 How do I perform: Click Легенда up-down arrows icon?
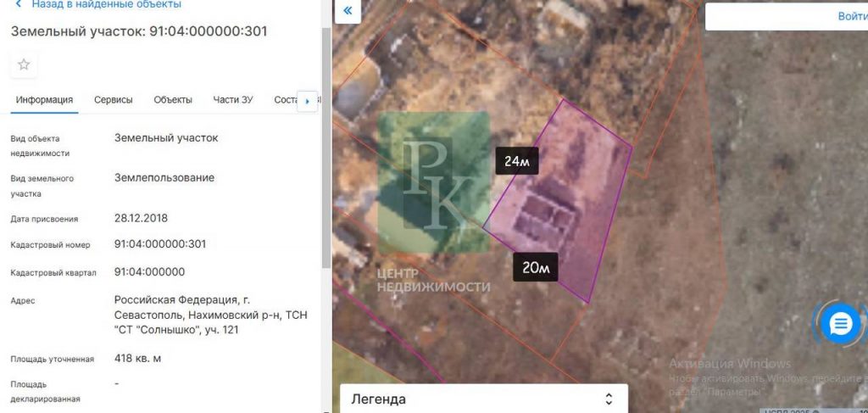(609, 399)
